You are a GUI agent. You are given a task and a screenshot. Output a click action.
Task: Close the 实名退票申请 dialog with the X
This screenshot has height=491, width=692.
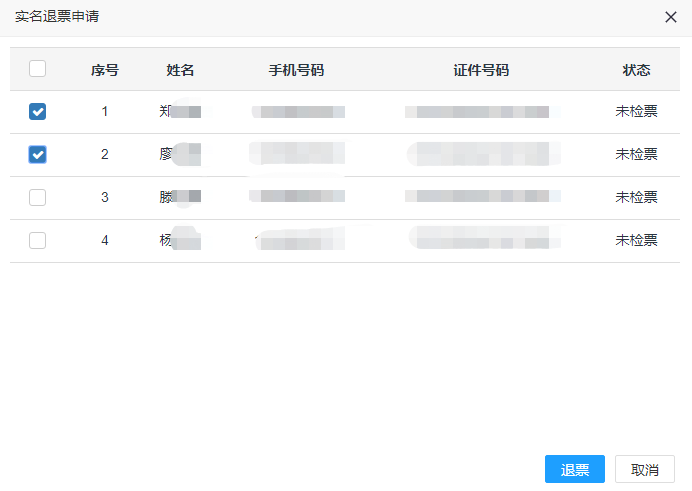pyautogui.click(x=671, y=17)
